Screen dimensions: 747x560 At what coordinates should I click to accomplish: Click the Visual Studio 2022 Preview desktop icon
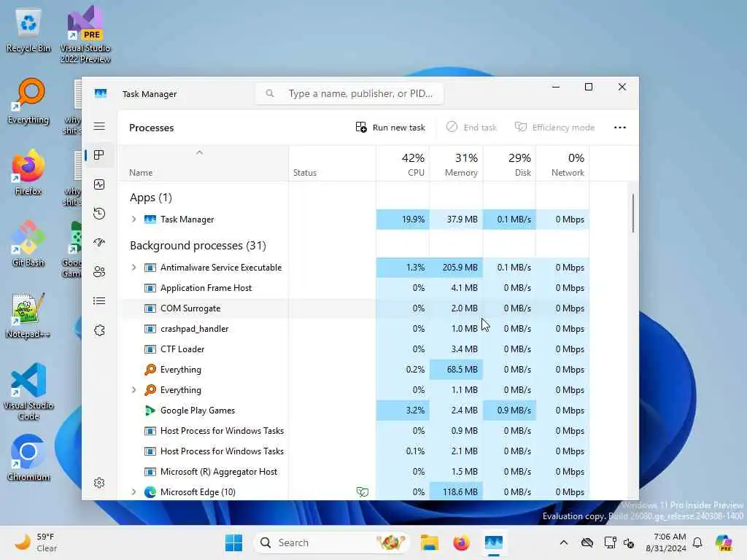point(85,35)
